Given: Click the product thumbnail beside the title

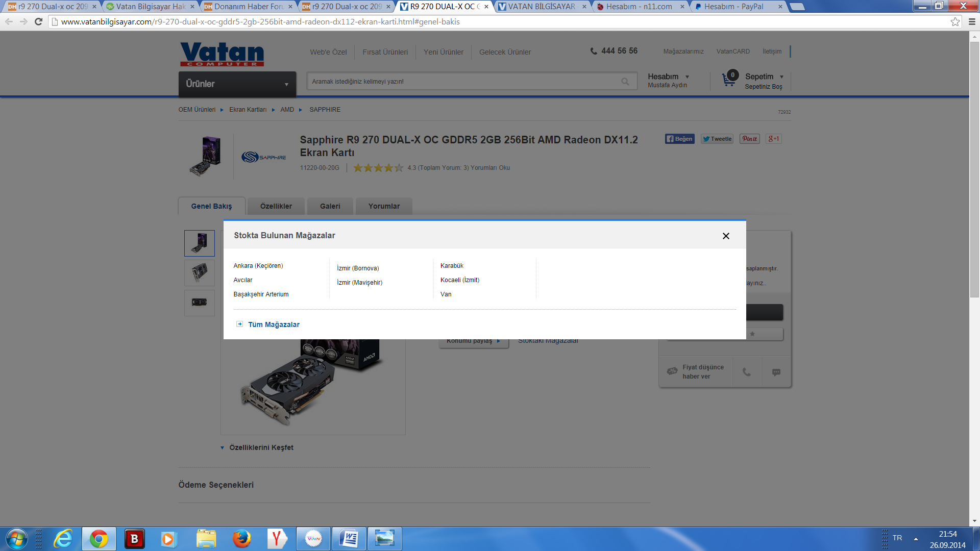Looking at the screenshot, I should pyautogui.click(x=205, y=156).
